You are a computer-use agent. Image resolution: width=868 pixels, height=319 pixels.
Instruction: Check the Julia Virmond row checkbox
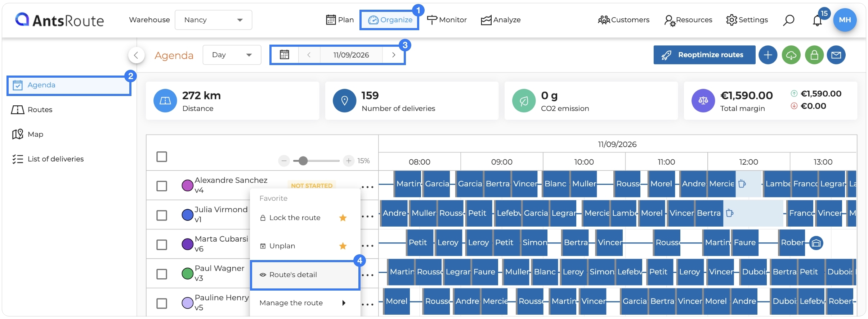162,215
